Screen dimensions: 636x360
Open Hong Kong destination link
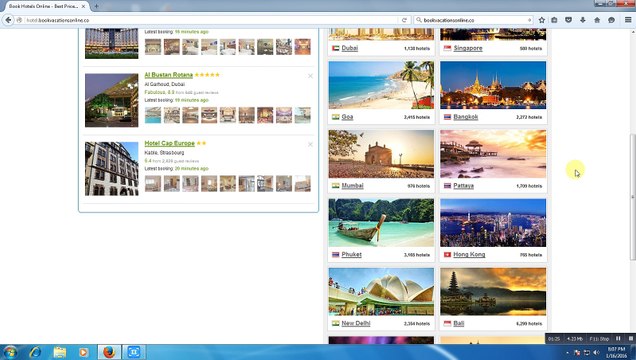469,255
